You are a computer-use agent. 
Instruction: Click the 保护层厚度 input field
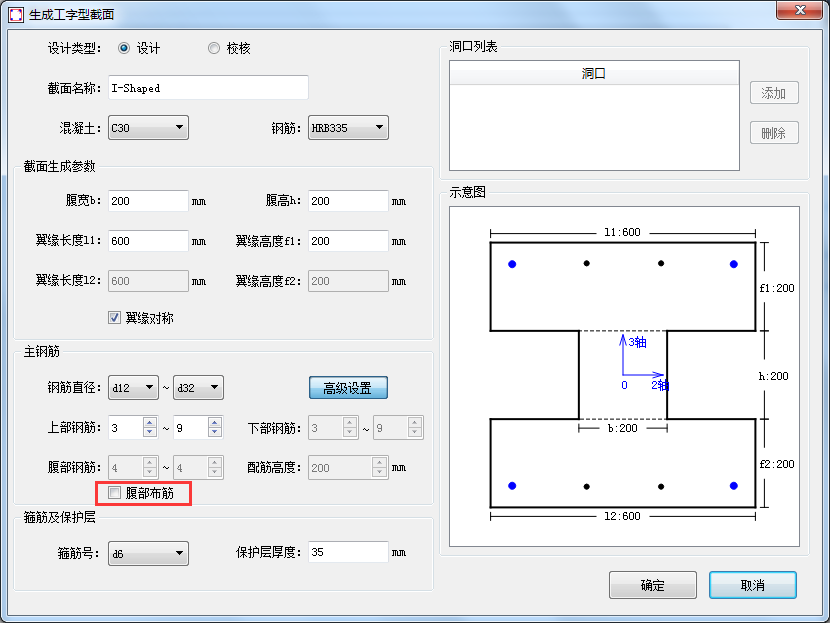click(348, 552)
